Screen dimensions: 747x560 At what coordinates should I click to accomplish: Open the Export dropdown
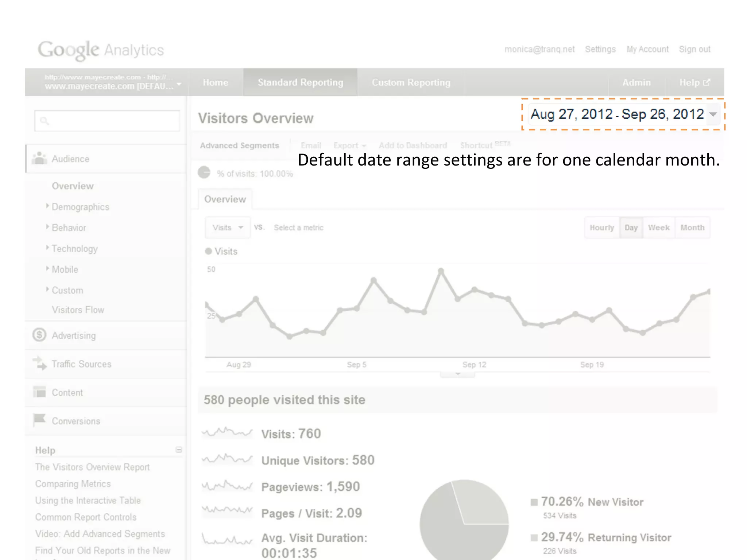pos(349,145)
